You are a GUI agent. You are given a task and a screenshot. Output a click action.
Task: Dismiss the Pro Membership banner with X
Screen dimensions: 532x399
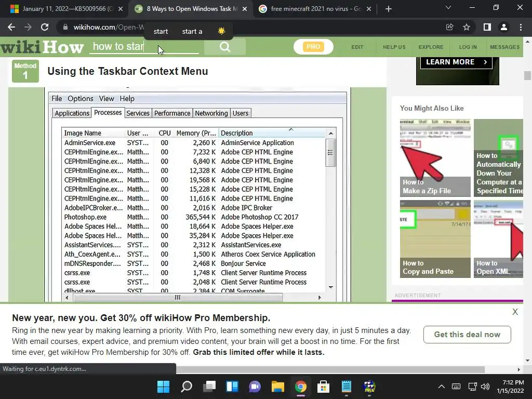515,312
